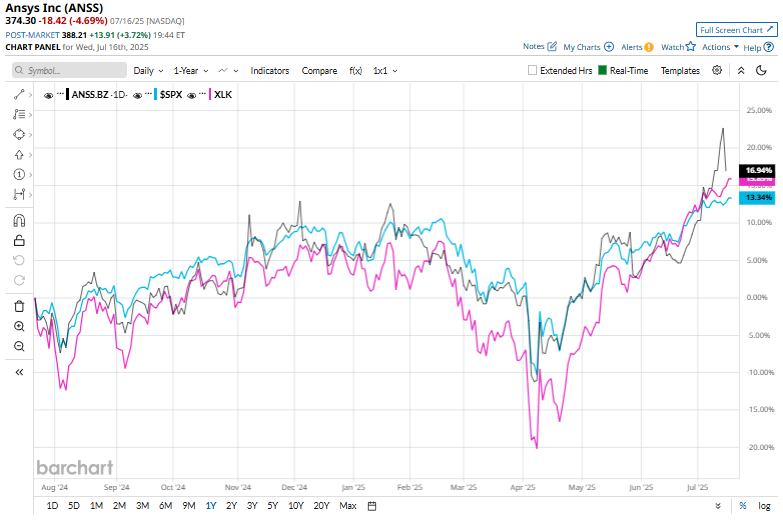Click the Symbol search field
Screen dimensions: 783x523
[x=69, y=70]
